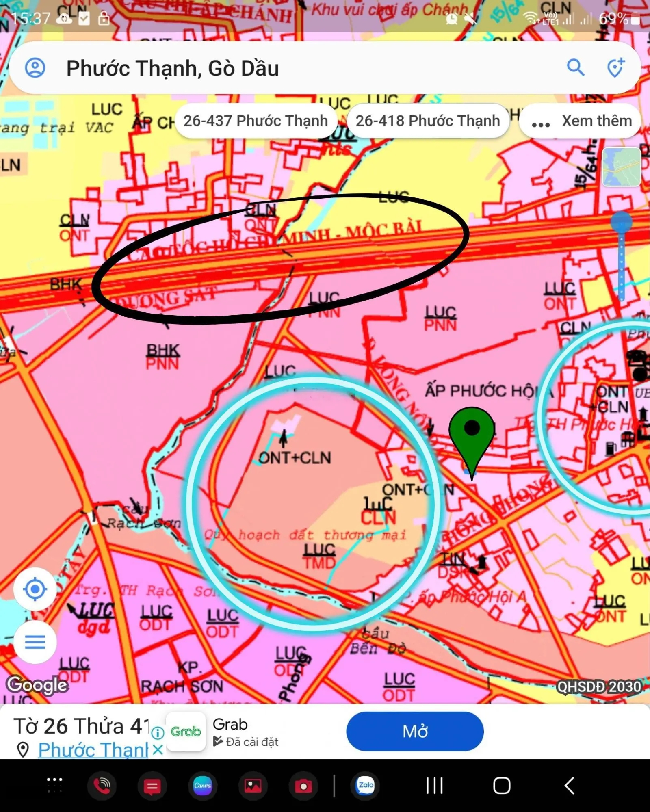Switch map layer via the thumbnail
This screenshot has height=812, width=650.
621,167
